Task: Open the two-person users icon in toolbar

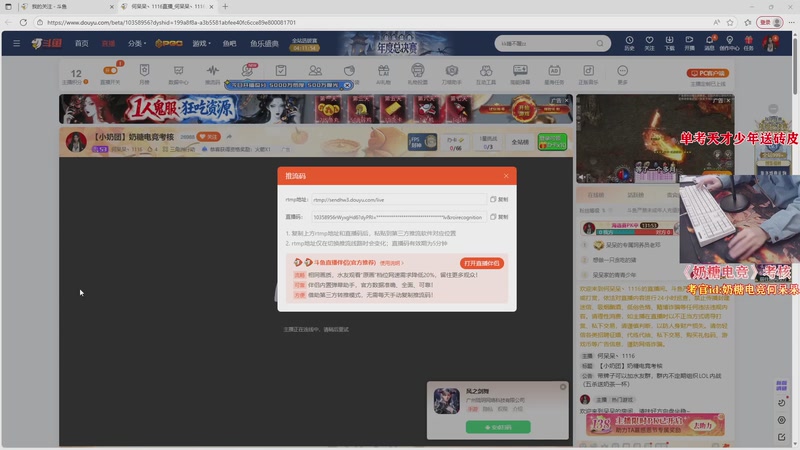Action: click(x=315, y=70)
